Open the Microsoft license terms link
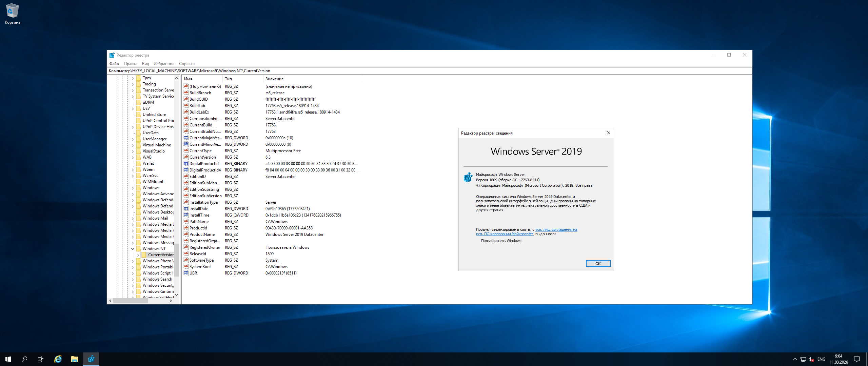 click(556, 230)
